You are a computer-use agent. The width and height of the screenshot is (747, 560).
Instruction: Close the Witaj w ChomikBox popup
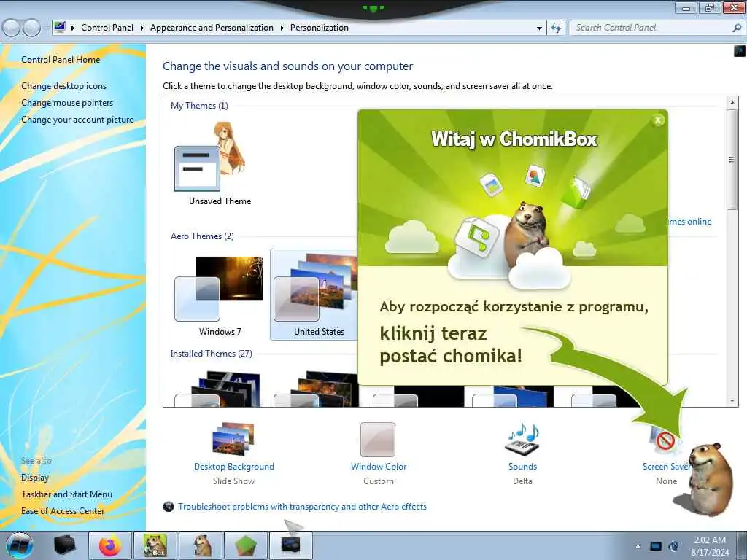coord(658,120)
